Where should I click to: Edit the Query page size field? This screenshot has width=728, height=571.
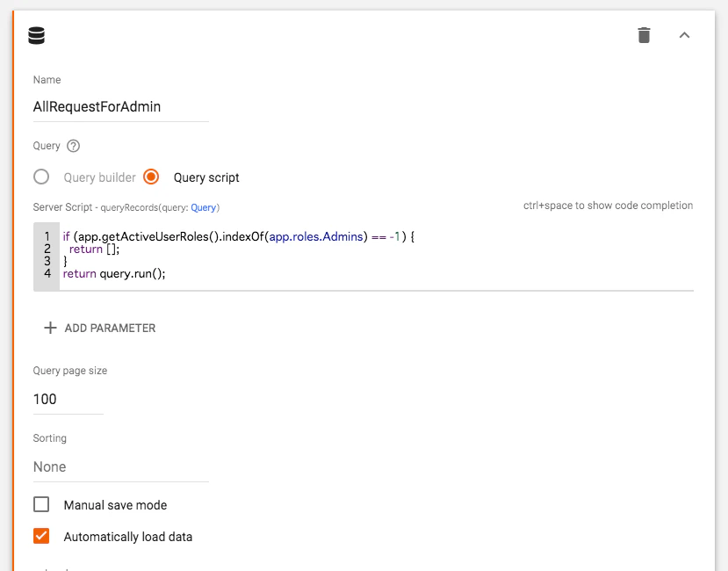pyautogui.click(x=68, y=399)
